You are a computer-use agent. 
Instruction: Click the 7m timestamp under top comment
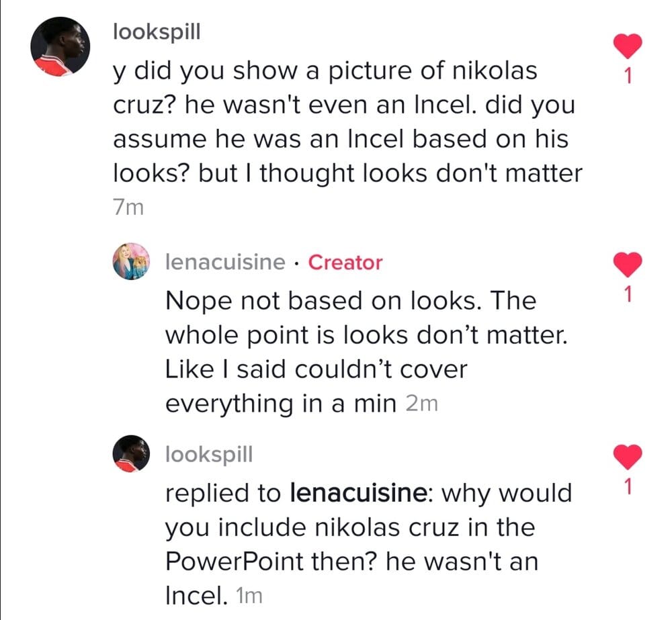[x=128, y=208]
